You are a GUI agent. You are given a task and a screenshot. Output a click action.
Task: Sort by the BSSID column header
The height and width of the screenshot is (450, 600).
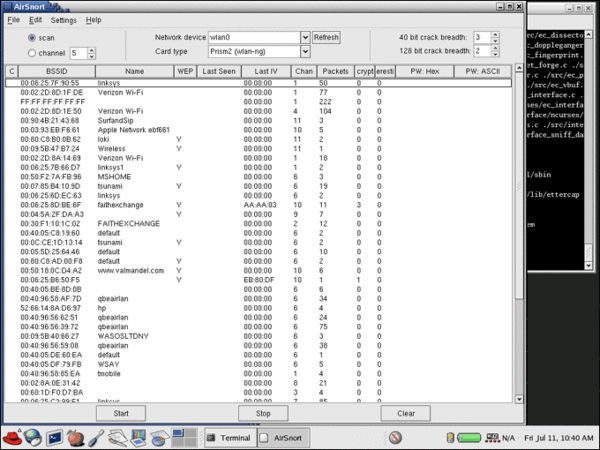57,71
